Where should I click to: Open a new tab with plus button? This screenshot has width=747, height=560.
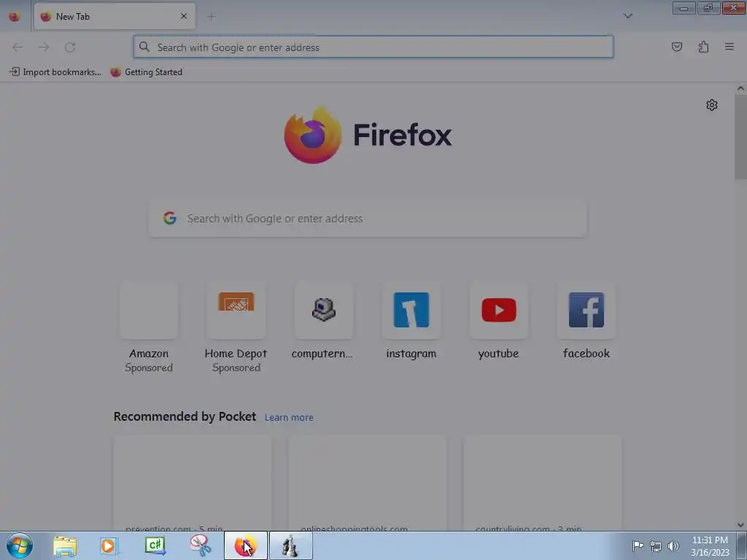[x=211, y=17]
